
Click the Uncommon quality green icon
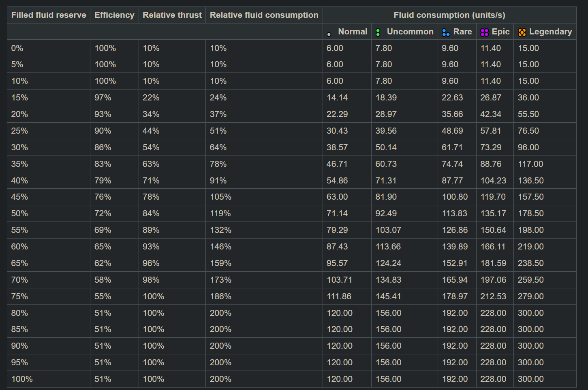378,32
